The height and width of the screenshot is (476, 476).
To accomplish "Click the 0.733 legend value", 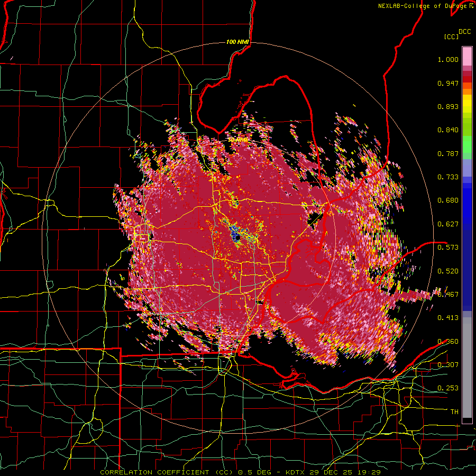I will click(x=448, y=177).
